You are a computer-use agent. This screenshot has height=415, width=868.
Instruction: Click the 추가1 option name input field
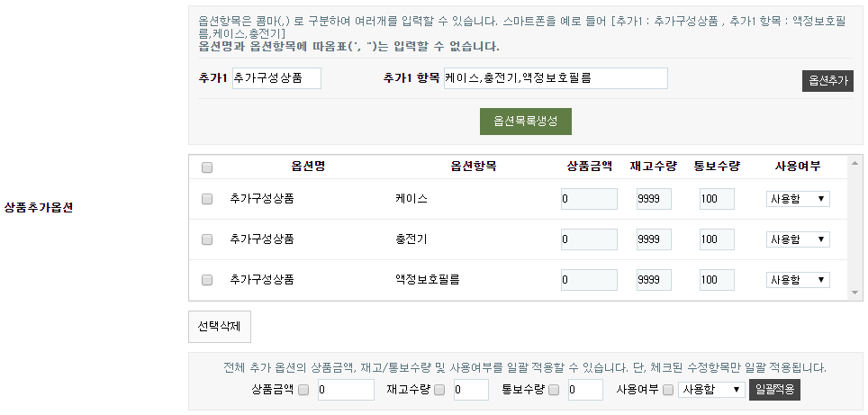click(276, 78)
